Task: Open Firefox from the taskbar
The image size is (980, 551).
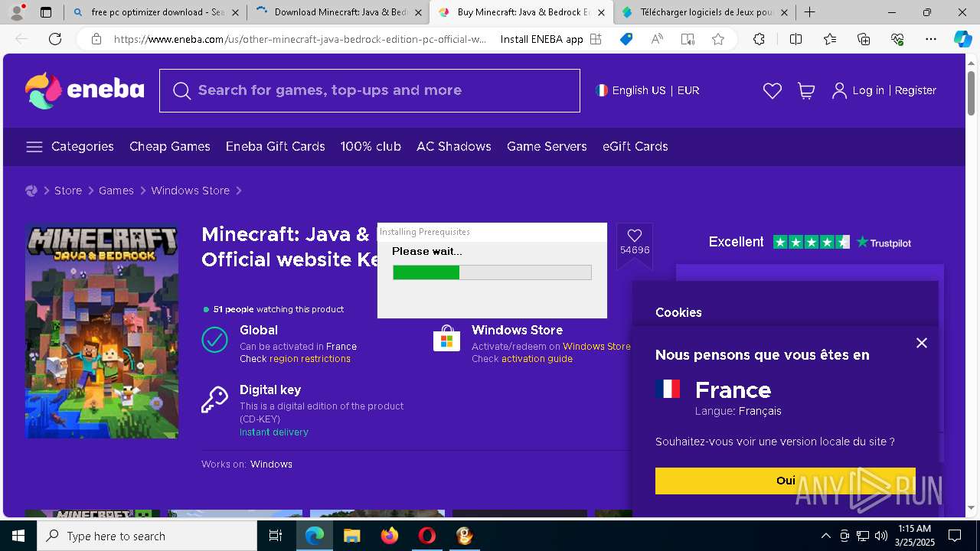Action: pos(390,536)
